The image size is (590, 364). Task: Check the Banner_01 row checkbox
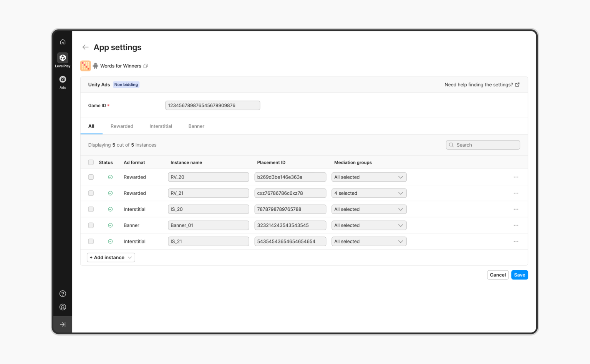(x=91, y=225)
